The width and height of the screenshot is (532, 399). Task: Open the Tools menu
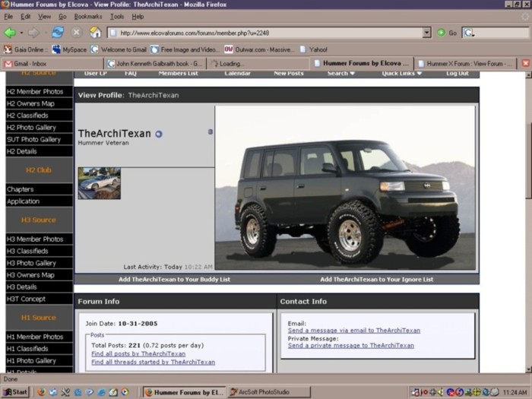click(x=117, y=17)
